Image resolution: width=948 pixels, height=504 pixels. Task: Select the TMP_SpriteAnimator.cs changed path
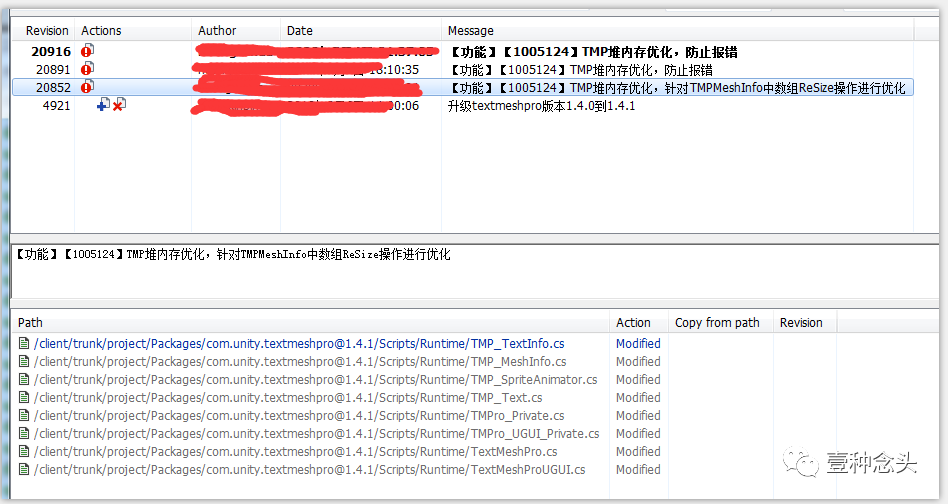pyautogui.click(x=316, y=380)
